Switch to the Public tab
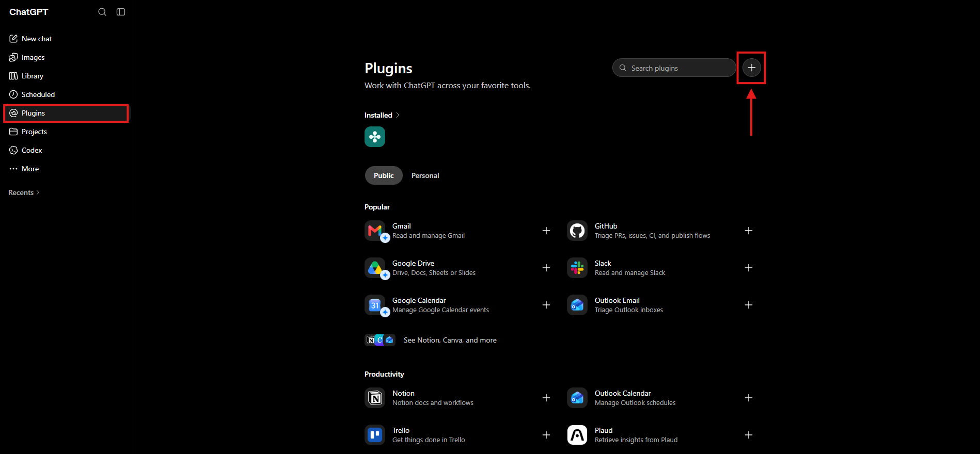This screenshot has width=980, height=454. coord(384,175)
